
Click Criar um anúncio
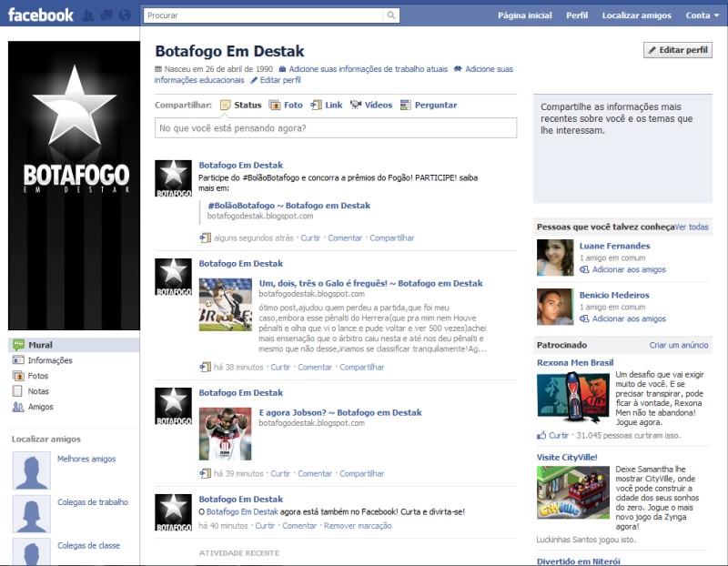coord(679,345)
